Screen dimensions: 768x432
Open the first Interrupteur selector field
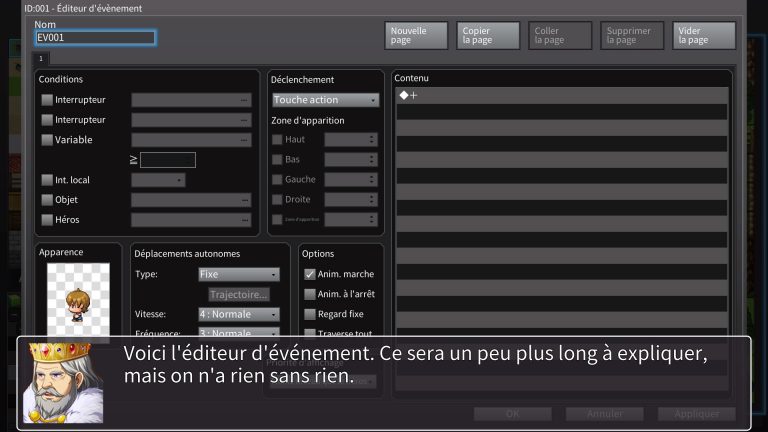[192, 100]
